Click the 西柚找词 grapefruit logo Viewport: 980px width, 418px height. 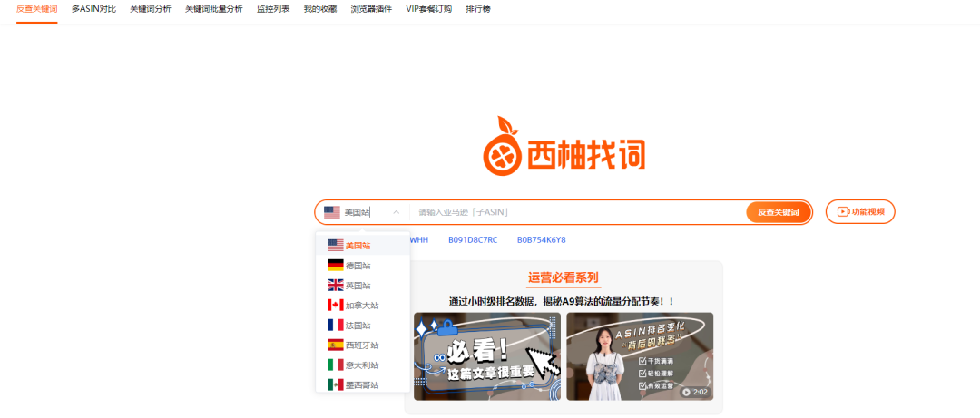point(563,145)
